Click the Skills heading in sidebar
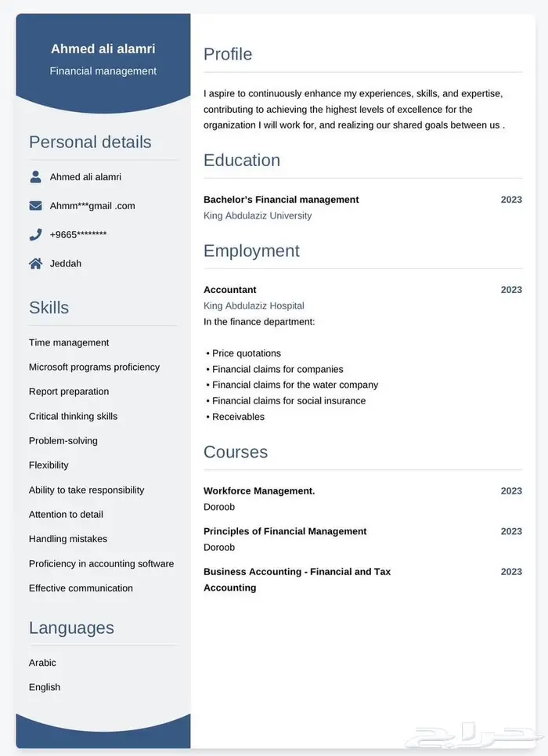 coord(49,307)
